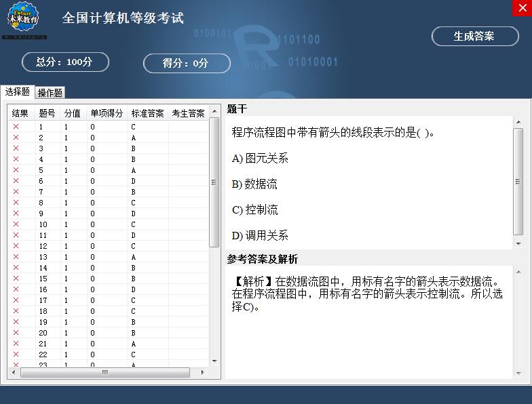Click the red cross for question 17

point(16,300)
